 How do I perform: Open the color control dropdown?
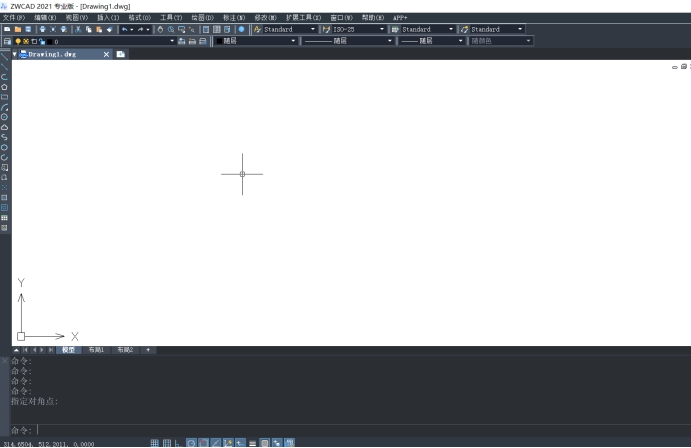[293, 41]
